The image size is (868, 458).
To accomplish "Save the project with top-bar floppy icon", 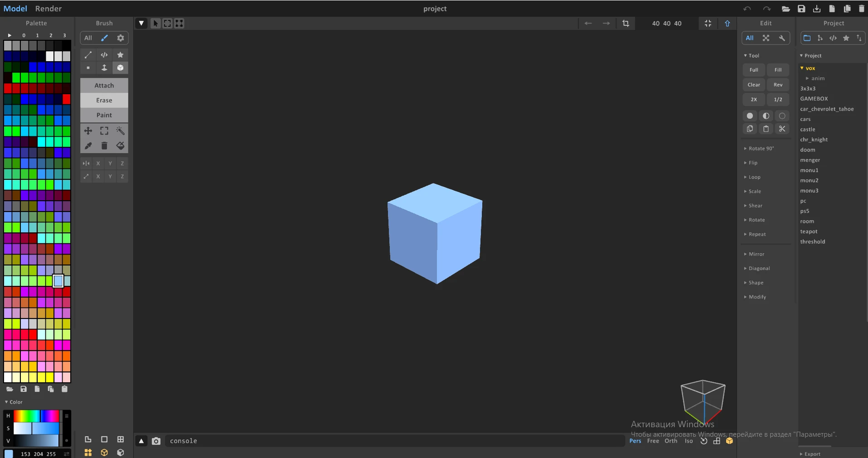I will tap(801, 9).
